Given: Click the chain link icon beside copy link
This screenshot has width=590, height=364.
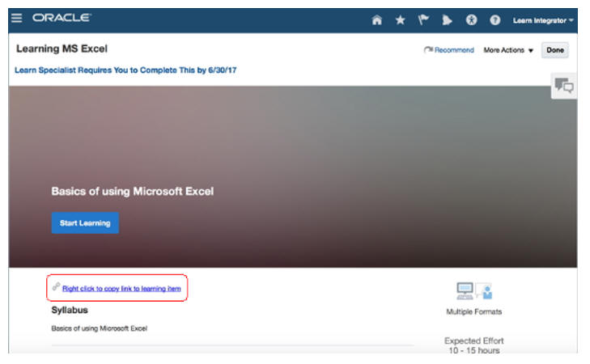Looking at the screenshot, I should click(57, 286).
